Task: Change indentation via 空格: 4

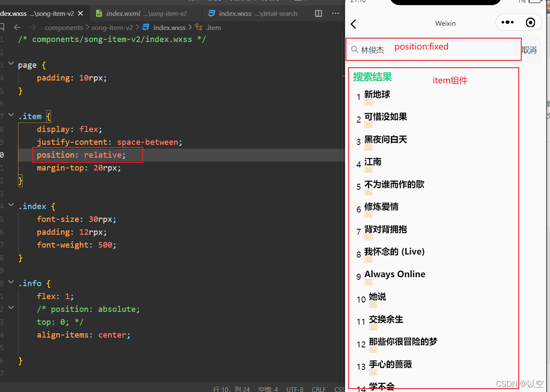Action: [268, 389]
